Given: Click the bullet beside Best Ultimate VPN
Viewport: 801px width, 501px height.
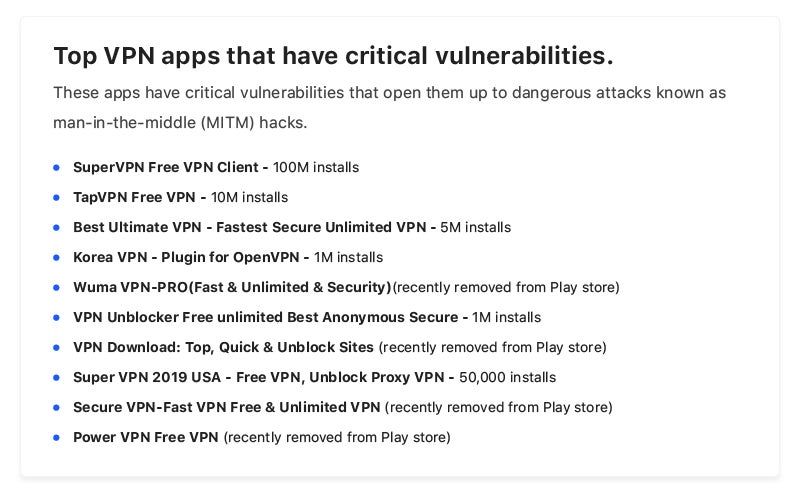Looking at the screenshot, I should coord(57,228).
